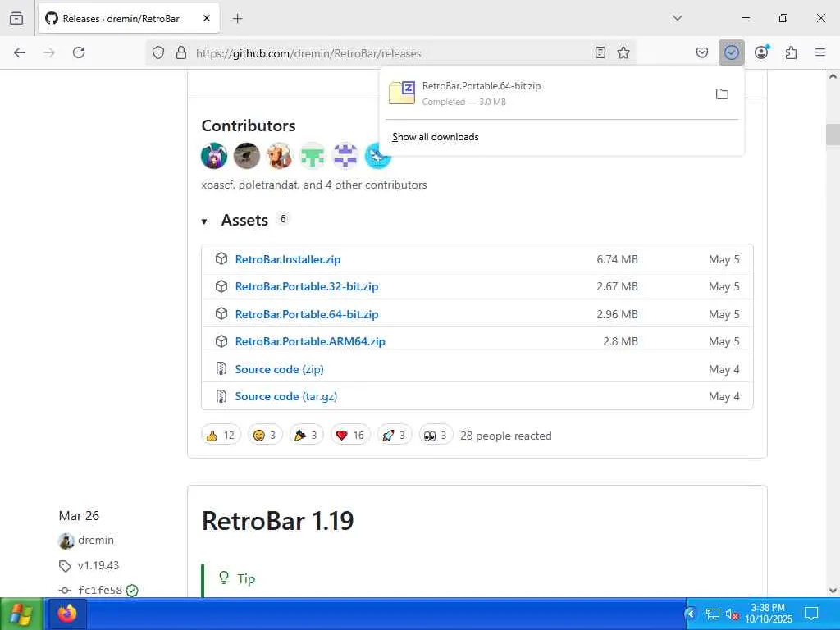Open the clock showing 3:38 PM

pos(768,614)
